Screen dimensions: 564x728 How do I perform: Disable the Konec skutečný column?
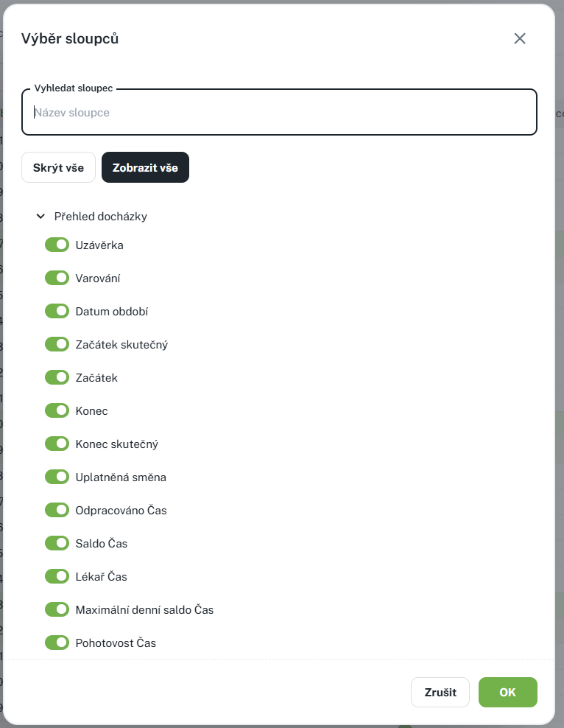[57, 444]
